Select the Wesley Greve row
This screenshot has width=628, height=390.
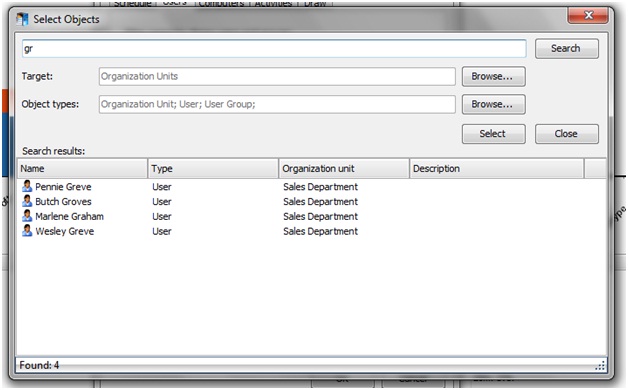click(312, 231)
